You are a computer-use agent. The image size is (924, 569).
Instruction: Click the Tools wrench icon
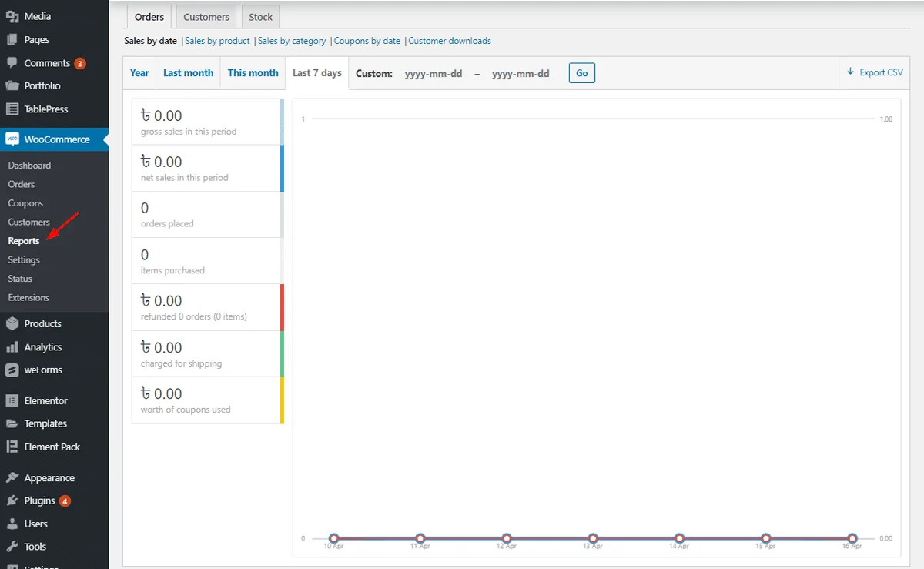pos(12,547)
